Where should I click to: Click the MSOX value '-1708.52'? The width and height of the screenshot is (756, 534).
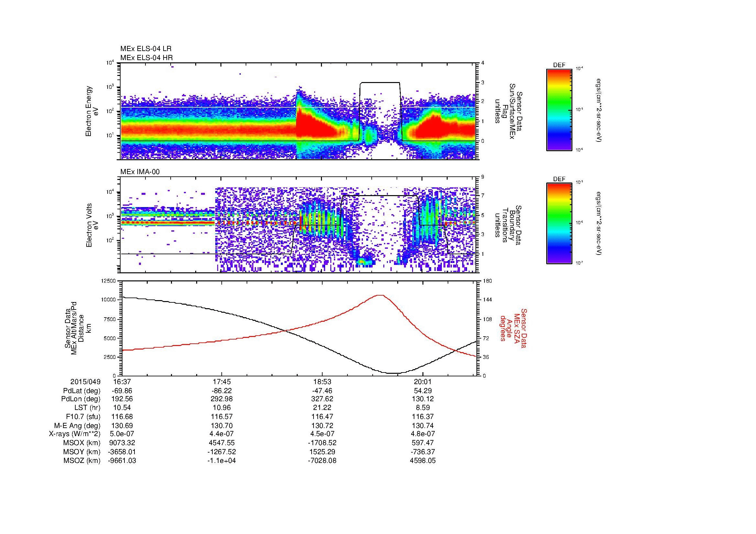(322, 443)
